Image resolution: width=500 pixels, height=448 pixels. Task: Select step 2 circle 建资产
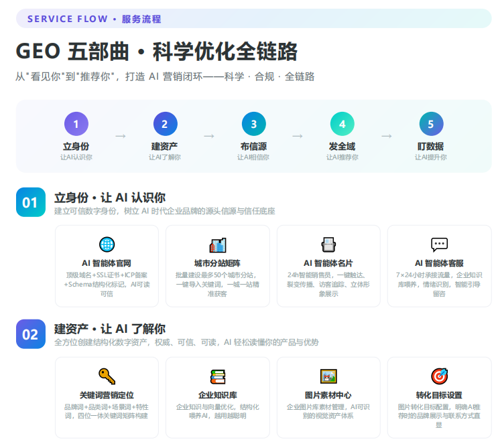coord(165,124)
